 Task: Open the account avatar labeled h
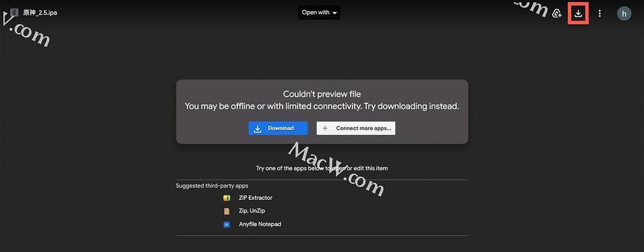coord(624,14)
